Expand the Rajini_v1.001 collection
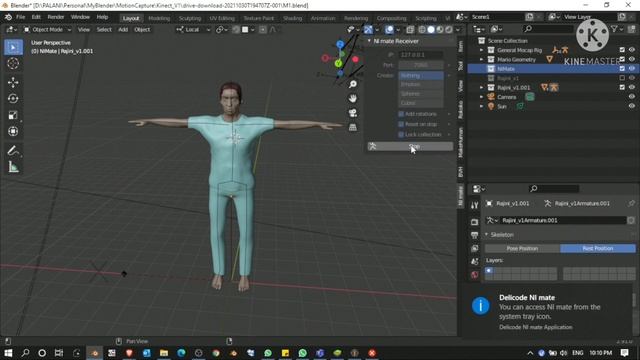Viewport: 640px width, 360px height. (481, 88)
